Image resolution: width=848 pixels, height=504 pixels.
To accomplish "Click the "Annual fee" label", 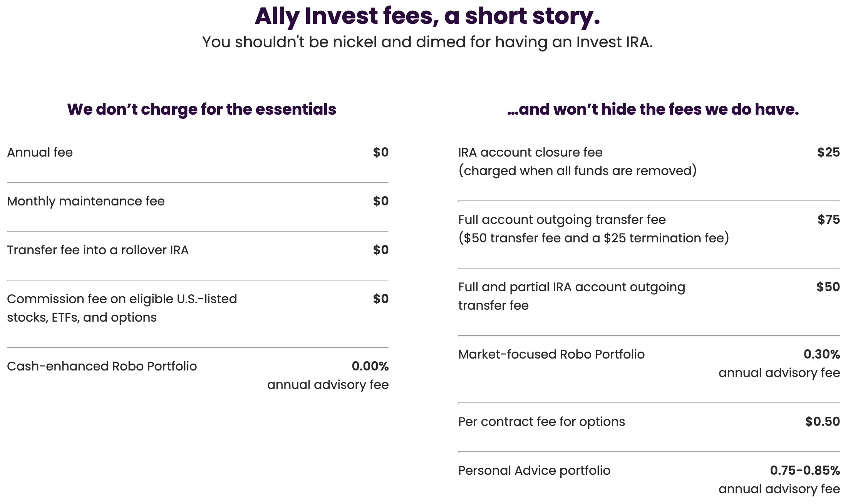I will (40, 152).
